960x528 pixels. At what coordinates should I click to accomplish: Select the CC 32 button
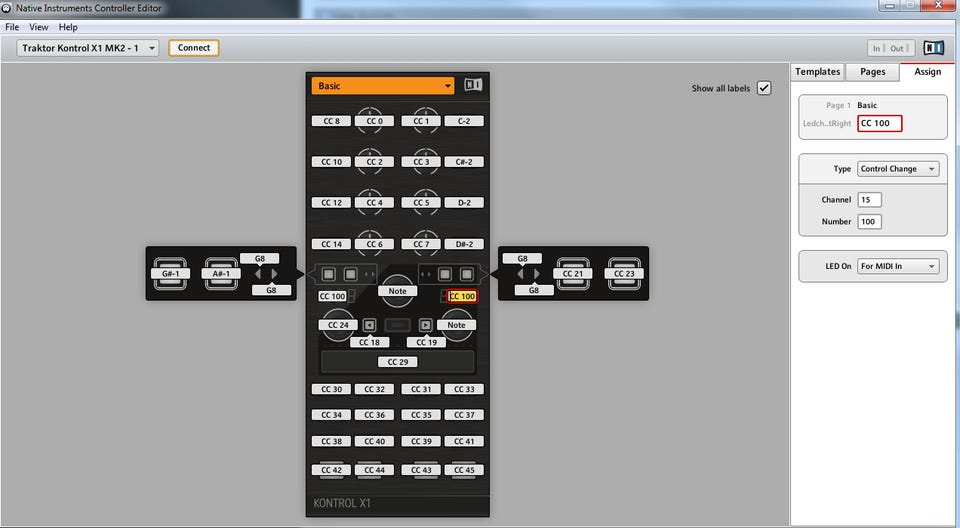375,389
